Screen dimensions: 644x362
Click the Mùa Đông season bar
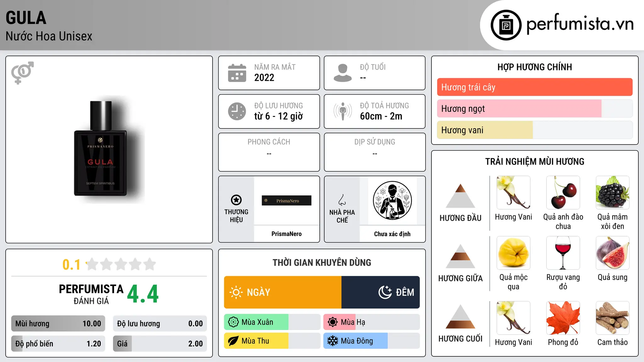[371, 341]
